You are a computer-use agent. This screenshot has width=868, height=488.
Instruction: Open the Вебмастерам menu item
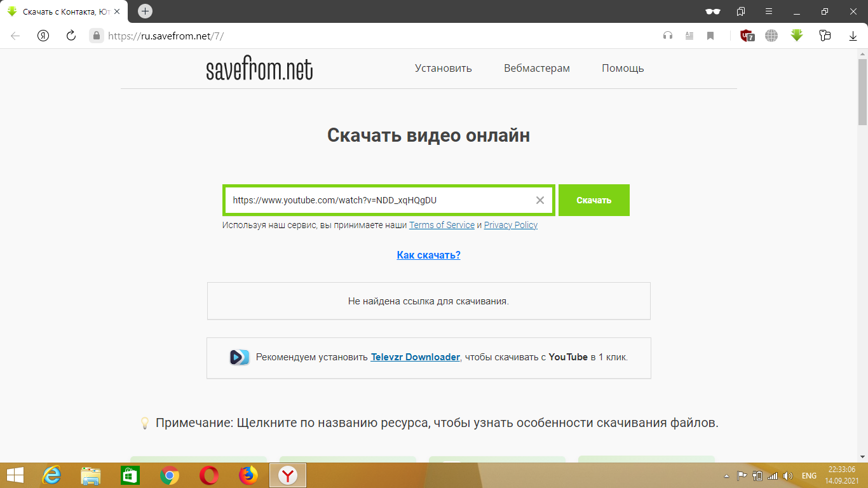[537, 68]
